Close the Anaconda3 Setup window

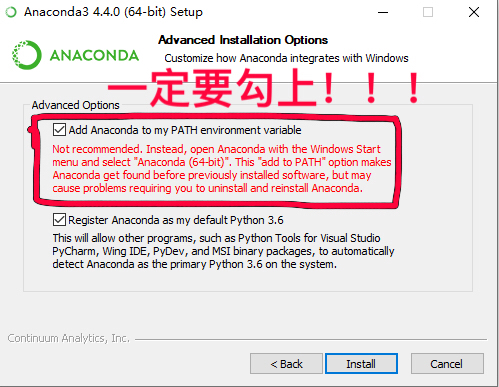[x=474, y=12]
